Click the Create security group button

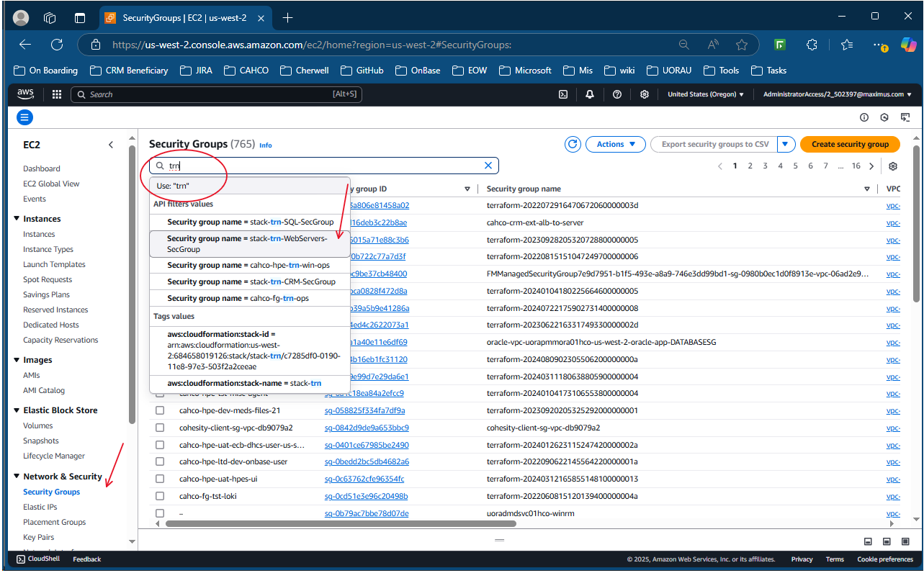pyautogui.click(x=850, y=144)
